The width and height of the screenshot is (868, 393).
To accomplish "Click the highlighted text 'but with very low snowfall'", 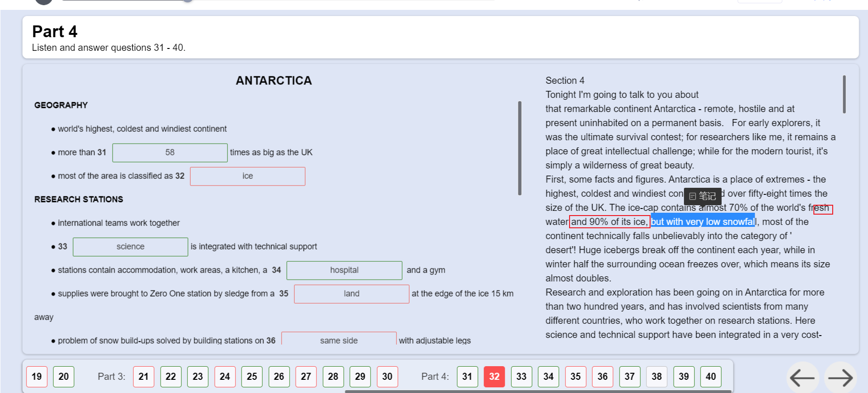I will [x=703, y=222].
